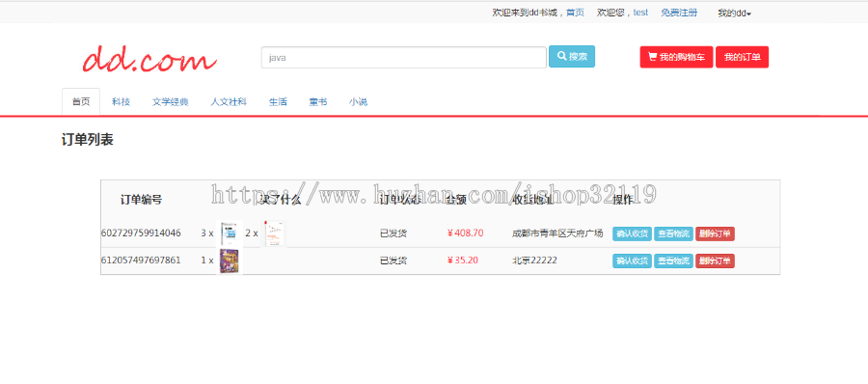Click 已发货 status of order 602729759914046
This screenshot has width=868, height=384.
point(393,233)
